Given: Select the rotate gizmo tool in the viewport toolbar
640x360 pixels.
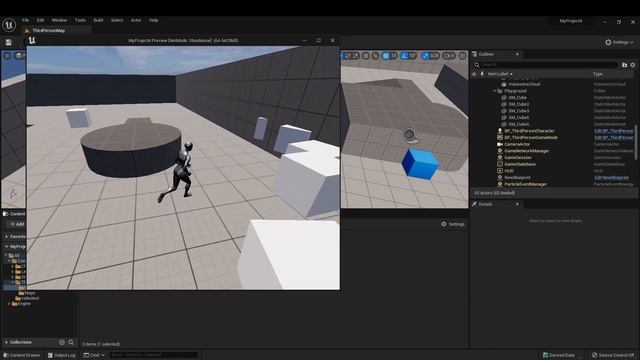Looking at the screenshot, I should point(348,56).
